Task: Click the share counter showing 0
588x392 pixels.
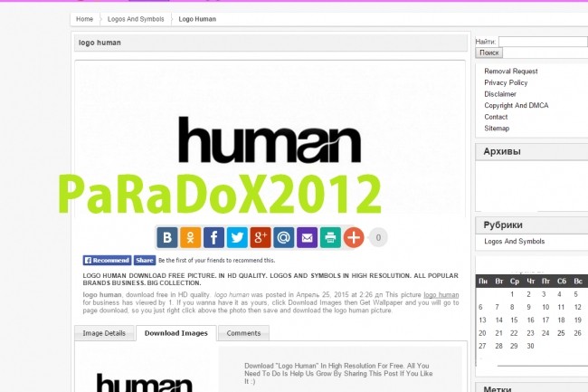Action: 378,237
